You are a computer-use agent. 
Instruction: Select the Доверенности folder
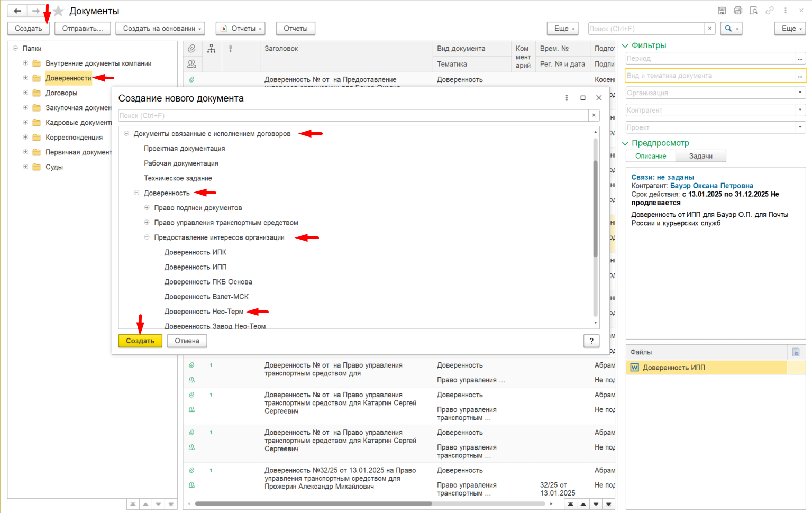[x=68, y=78]
